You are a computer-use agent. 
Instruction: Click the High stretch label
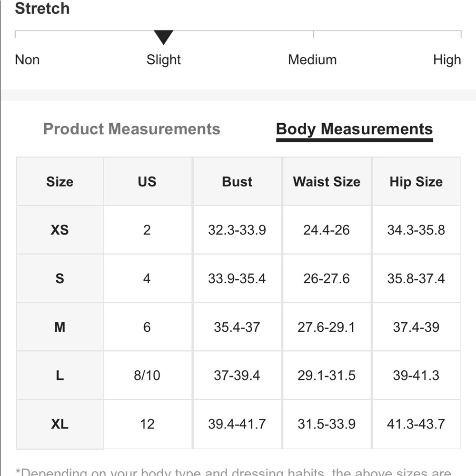click(x=447, y=59)
